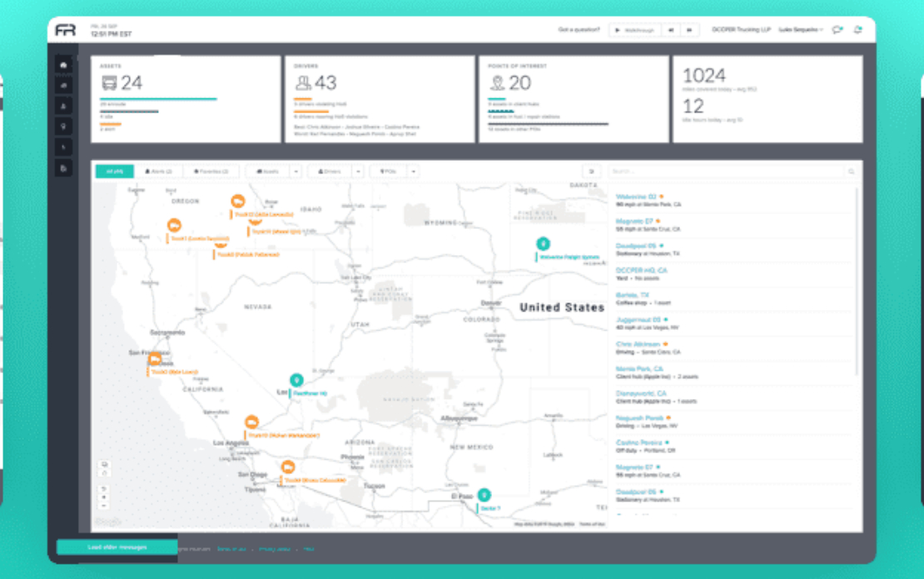Select the orange truck marker in western Oregon
924x579 pixels.
174,225
